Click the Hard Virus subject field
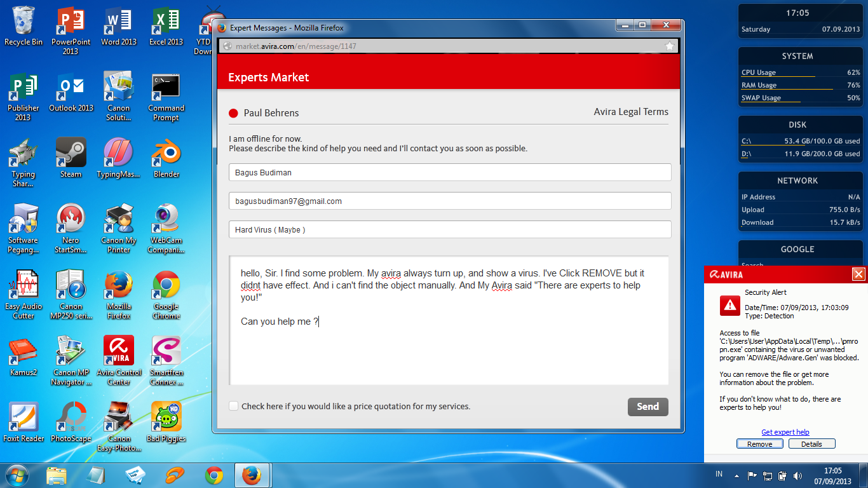The width and height of the screenshot is (868, 488). click(450, 229)
